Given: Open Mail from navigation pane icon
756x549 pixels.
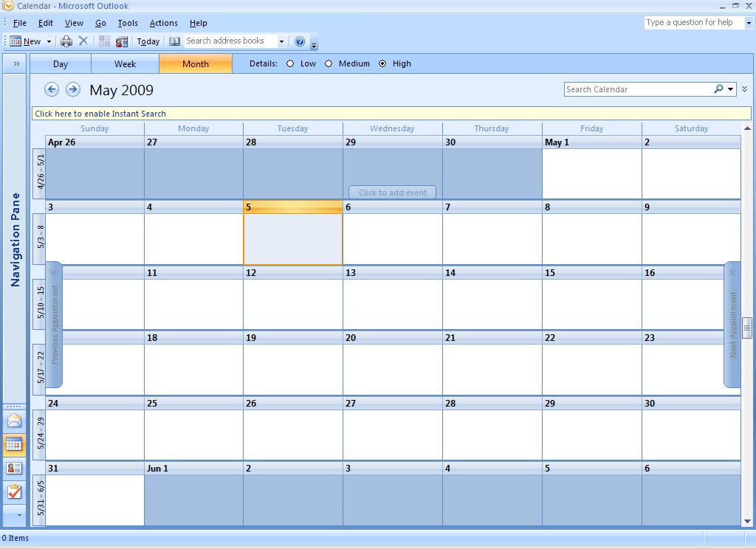Looking at the screenshot, I should click(x=14, y=421).
